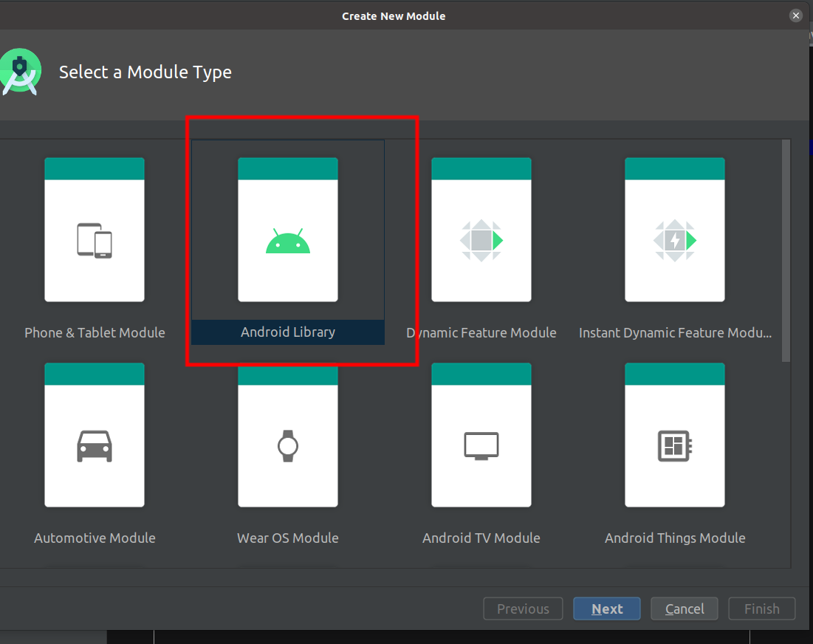Choose the Dynamic Feature Module icon card
The width and height of the screenshot is (813, 644).
[481, 230]
